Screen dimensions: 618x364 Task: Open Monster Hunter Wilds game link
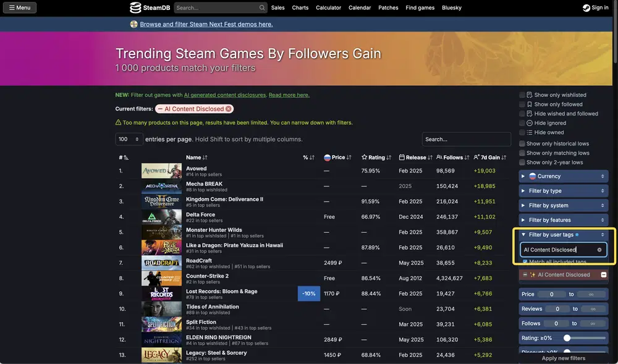point(214,230)
